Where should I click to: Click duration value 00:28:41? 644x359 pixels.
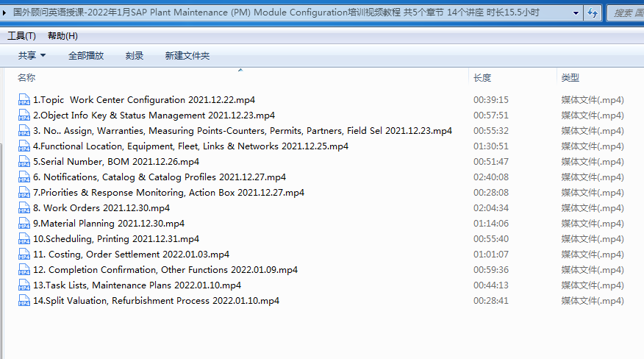coord(491,301)
